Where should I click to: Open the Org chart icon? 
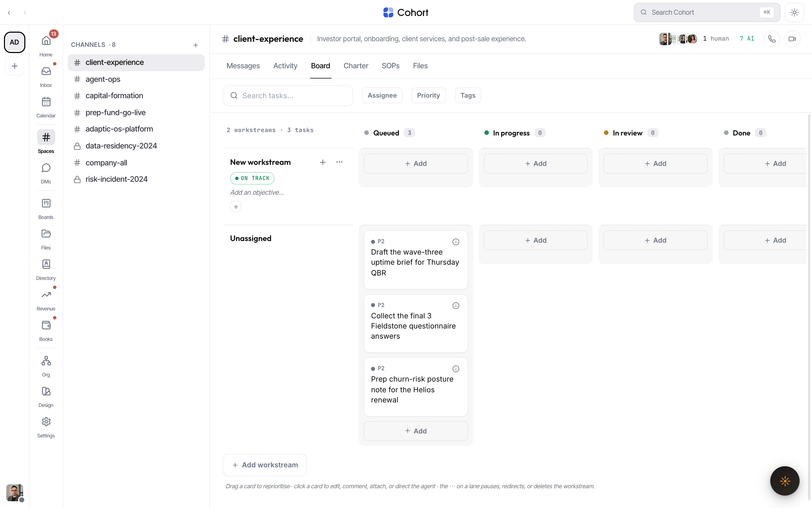(x=46, y=361)
